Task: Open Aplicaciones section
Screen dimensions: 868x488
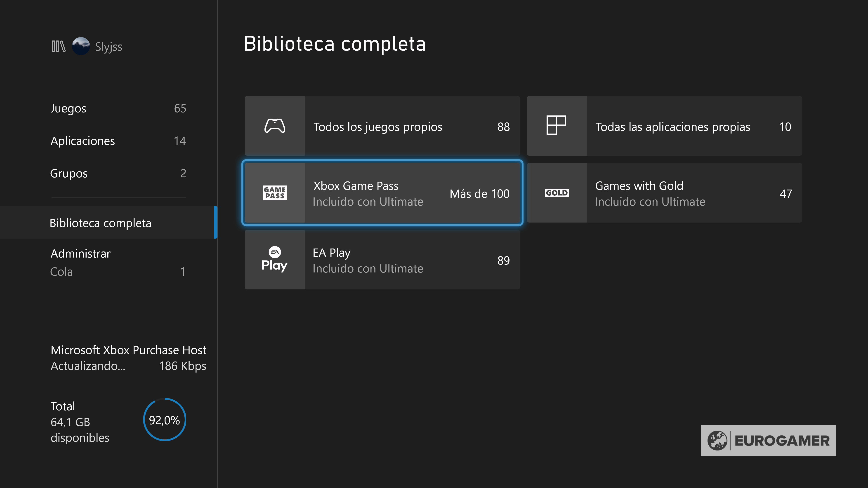Action: click(x=118, y=141)
